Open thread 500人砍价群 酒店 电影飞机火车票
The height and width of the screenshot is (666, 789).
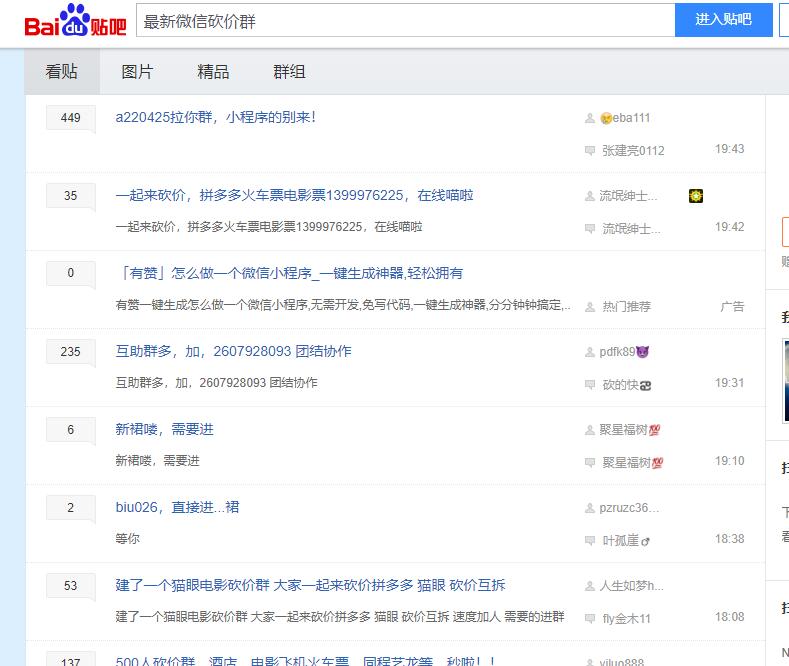pos(305,661)
